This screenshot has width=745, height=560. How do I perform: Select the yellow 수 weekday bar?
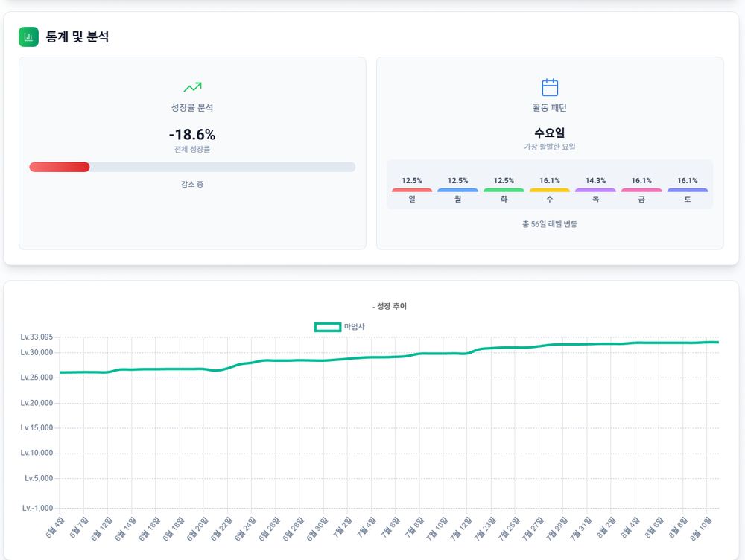pyautogui.click(x=550, y=191)
